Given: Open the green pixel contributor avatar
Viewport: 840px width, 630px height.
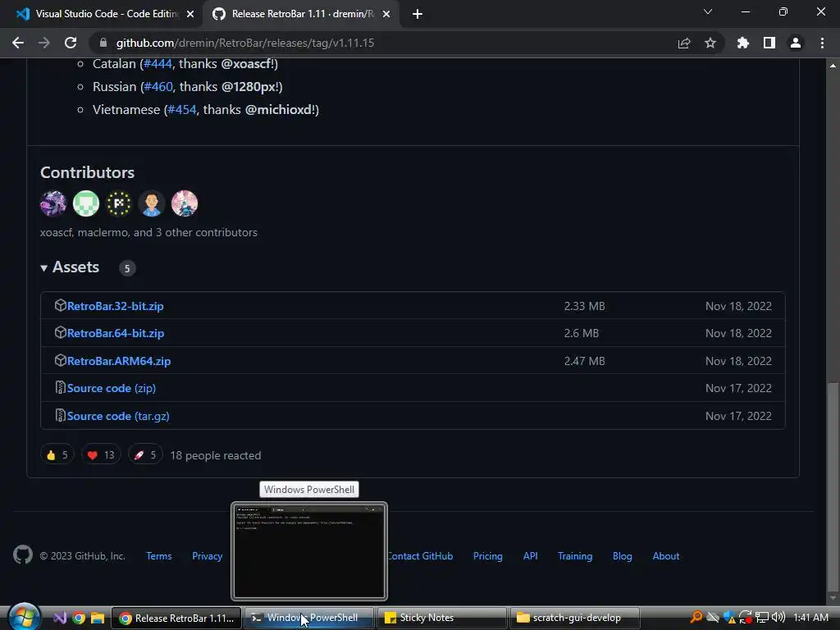Looking at the screenshot, I should 85,203.
